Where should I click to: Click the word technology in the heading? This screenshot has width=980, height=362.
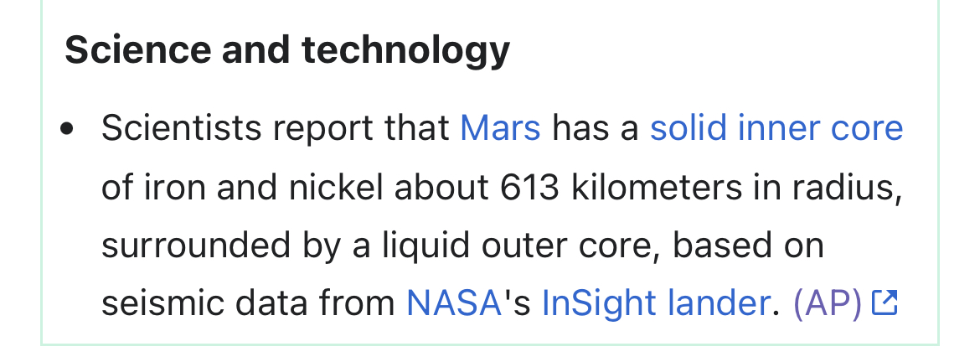click(x=406, y=50)
